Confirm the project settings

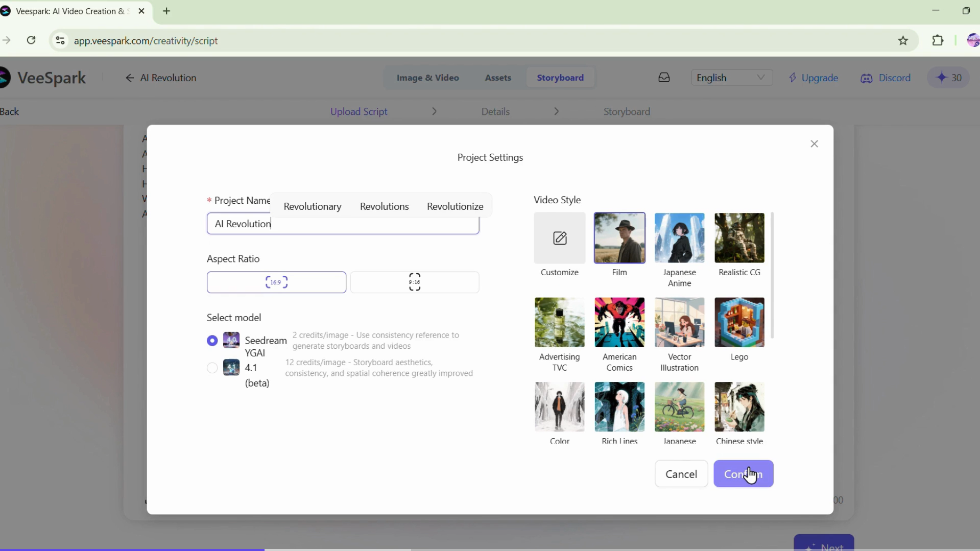click(x=743, y=474)
